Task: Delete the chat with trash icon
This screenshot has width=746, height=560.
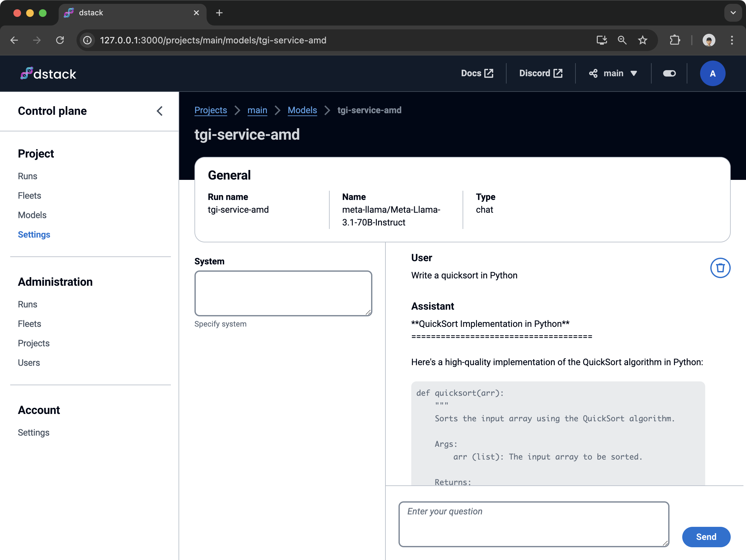Action: 720,268
